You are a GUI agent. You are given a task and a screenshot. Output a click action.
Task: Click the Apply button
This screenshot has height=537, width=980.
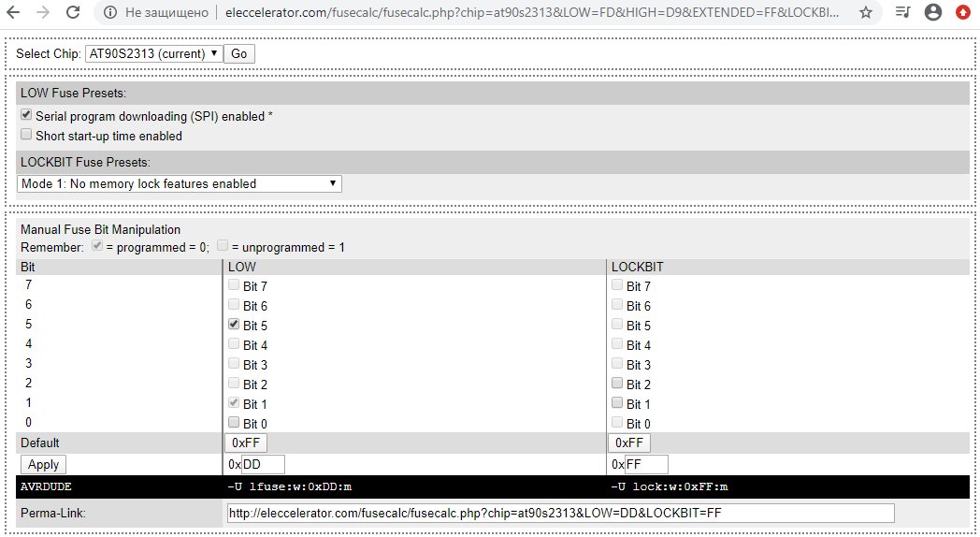tap(43, 464)
